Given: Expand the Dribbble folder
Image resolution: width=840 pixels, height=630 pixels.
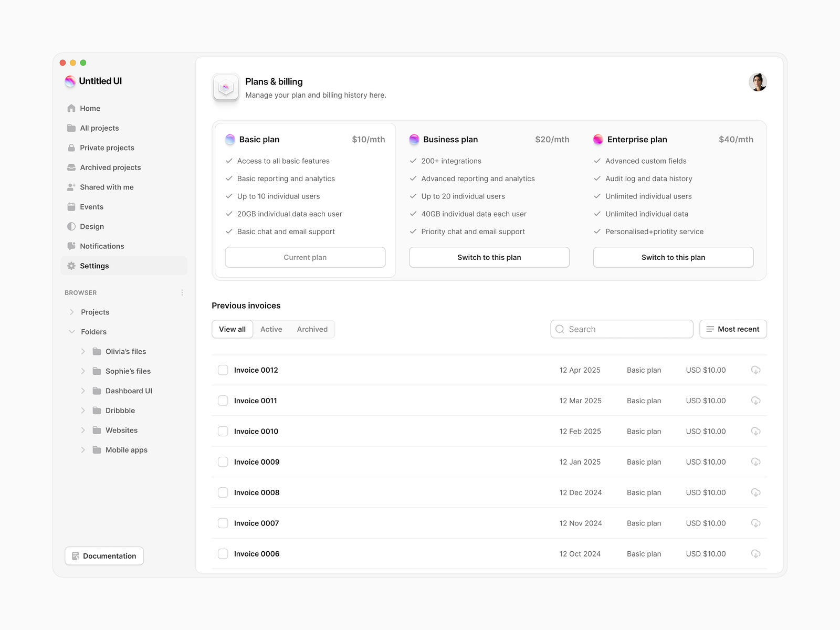Looking at the screenshot, I should pos(83,410).
